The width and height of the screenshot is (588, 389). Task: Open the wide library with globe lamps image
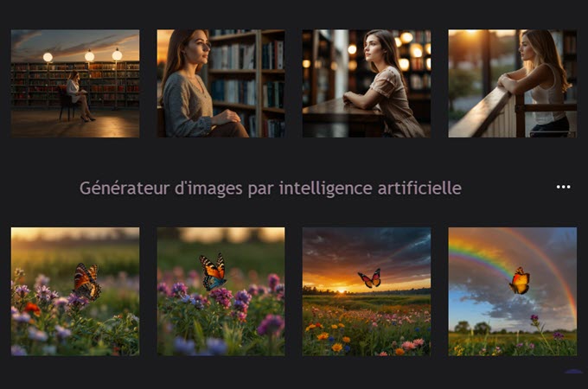75,83
